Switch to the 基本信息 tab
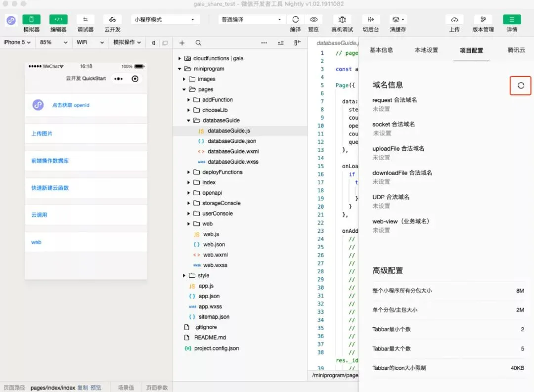 [x=381, y=50]
